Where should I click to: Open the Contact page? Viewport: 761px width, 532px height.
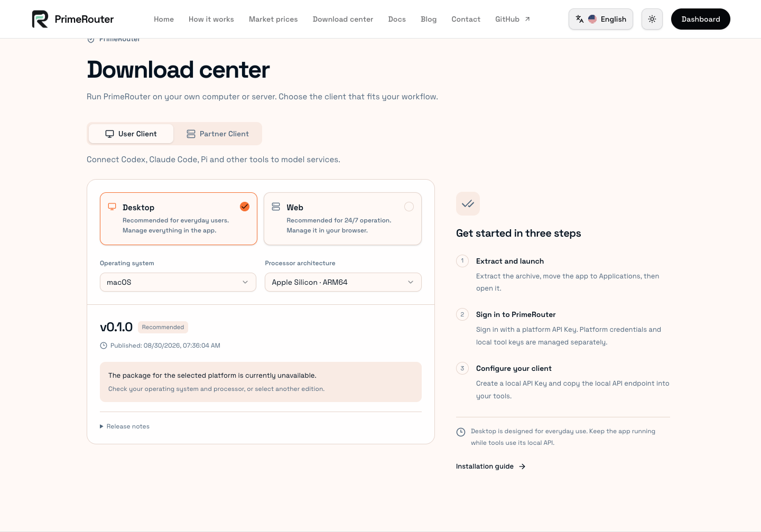tap(466, 19)
